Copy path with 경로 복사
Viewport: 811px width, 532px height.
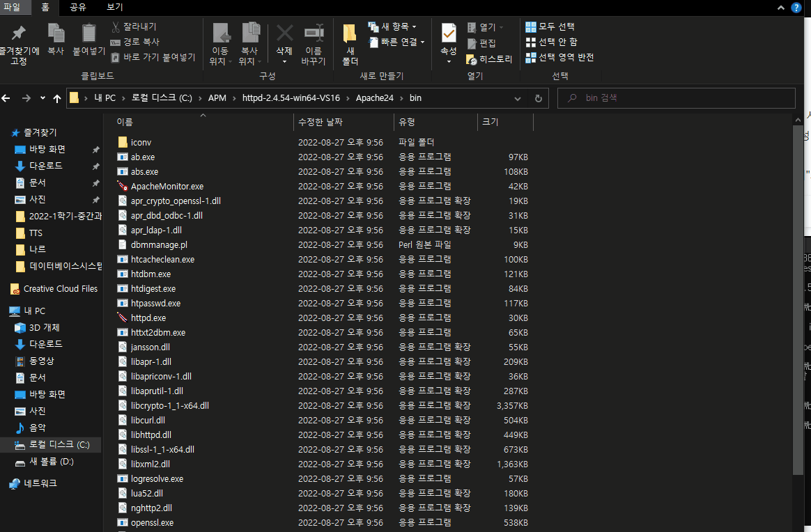click(x=135, y=42)
